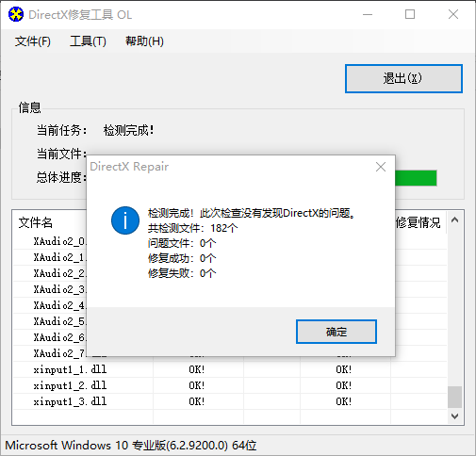The width and height of the screenshot is (476, 456).
Task: Click the 文件名 column header
Action: pos(35,222)
